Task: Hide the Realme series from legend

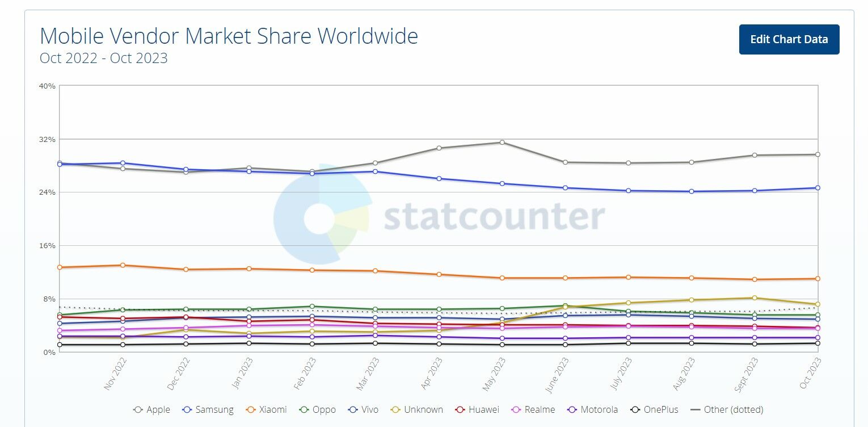Action: (x=534, y=409)
